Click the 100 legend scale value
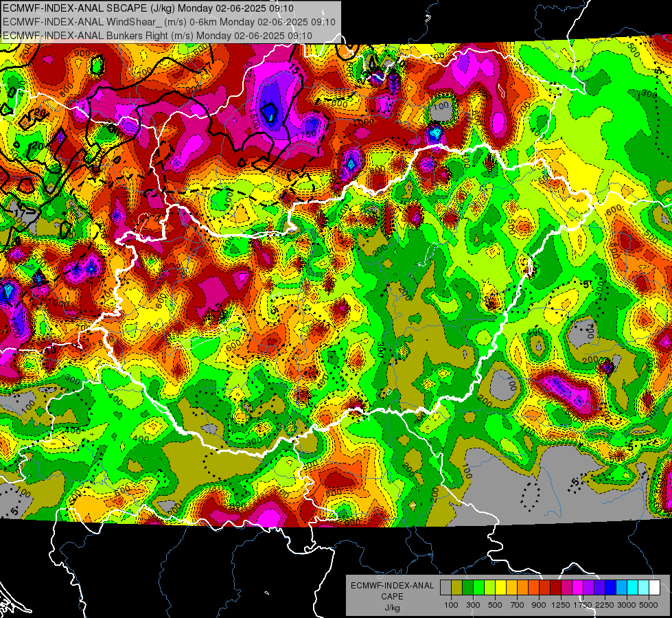 pyautogui.click(x=451, y=605)
